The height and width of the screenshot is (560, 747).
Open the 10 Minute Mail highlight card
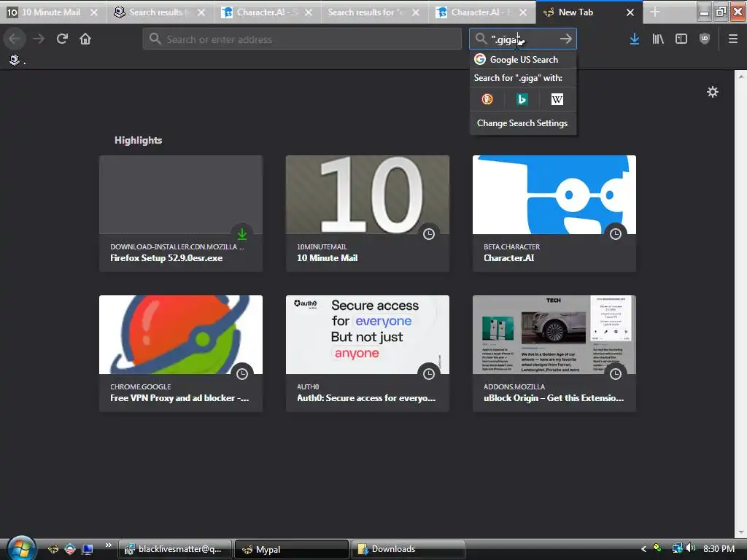[x=368, y=214]
